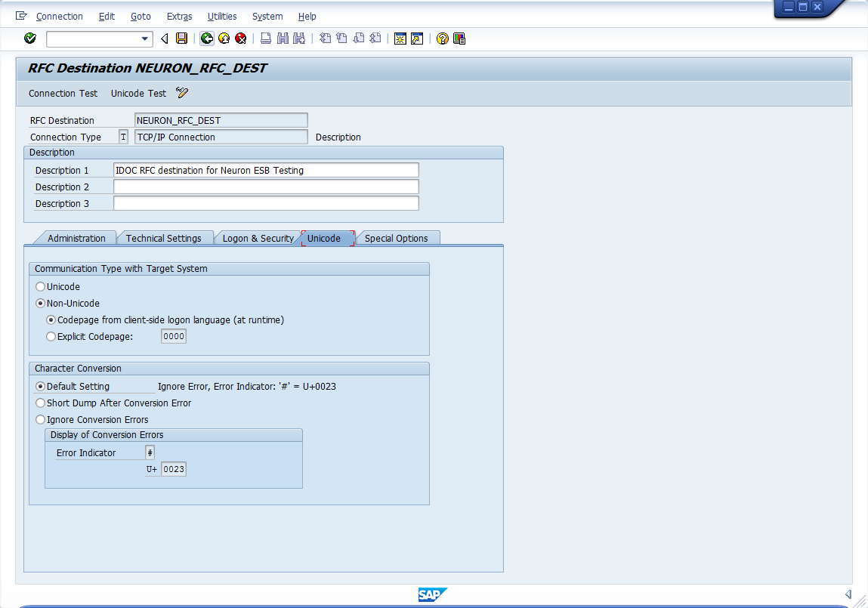868x608 pixels.
Task: Click the Connection Type T field
Action: 123,137
